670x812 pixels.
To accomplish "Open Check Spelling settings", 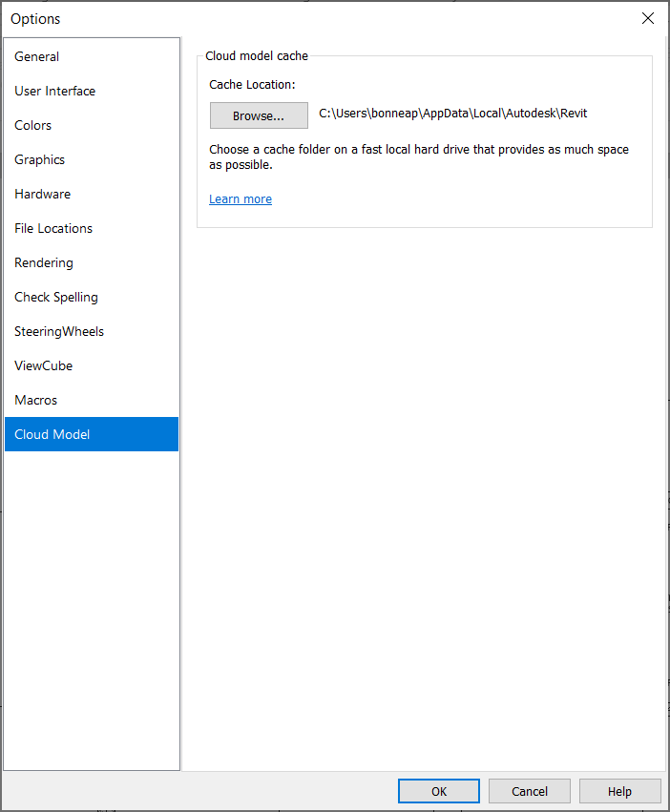I will tap(56, 297).
